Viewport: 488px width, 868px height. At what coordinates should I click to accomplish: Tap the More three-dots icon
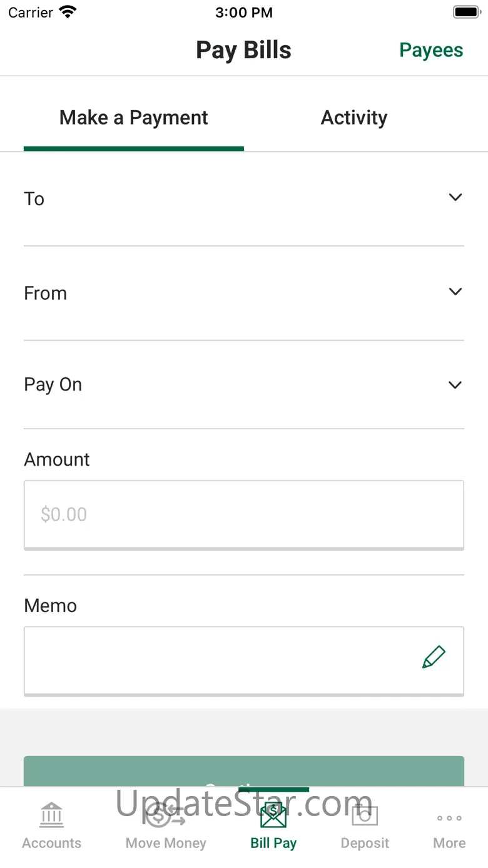449,818
